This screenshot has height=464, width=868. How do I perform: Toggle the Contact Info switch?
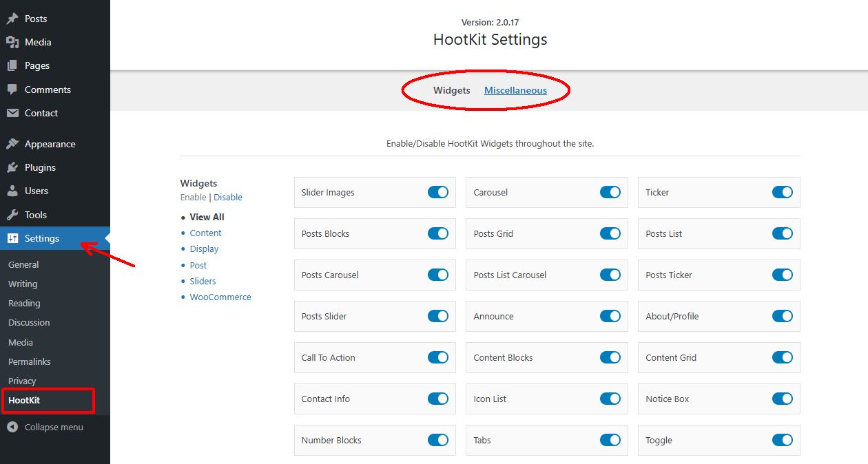tap(438, 399)
